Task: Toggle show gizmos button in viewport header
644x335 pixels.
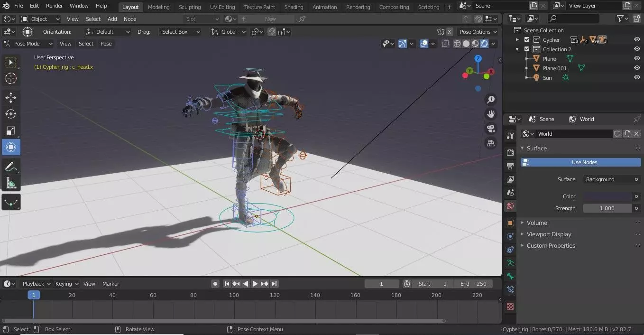Action: 403,44
